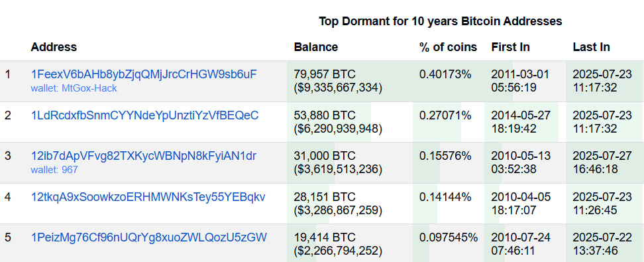
Task: Select the 31,000 BTC balance cell
Action: [325, 156]
